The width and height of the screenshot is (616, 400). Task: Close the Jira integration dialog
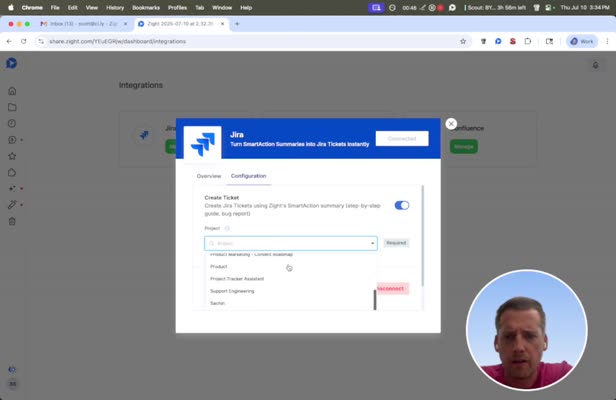[x=451, y=124]
